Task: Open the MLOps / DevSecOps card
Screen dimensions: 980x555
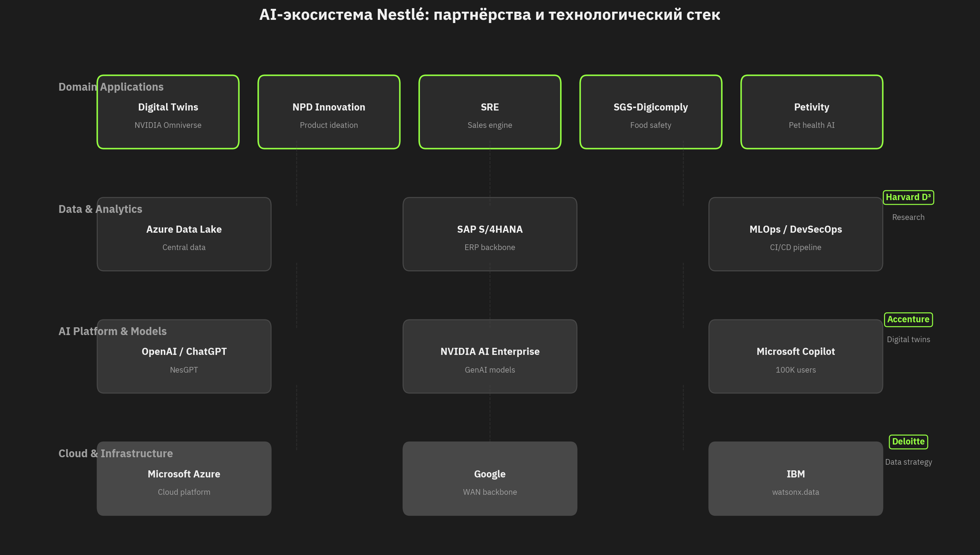Action: (796, 234)
